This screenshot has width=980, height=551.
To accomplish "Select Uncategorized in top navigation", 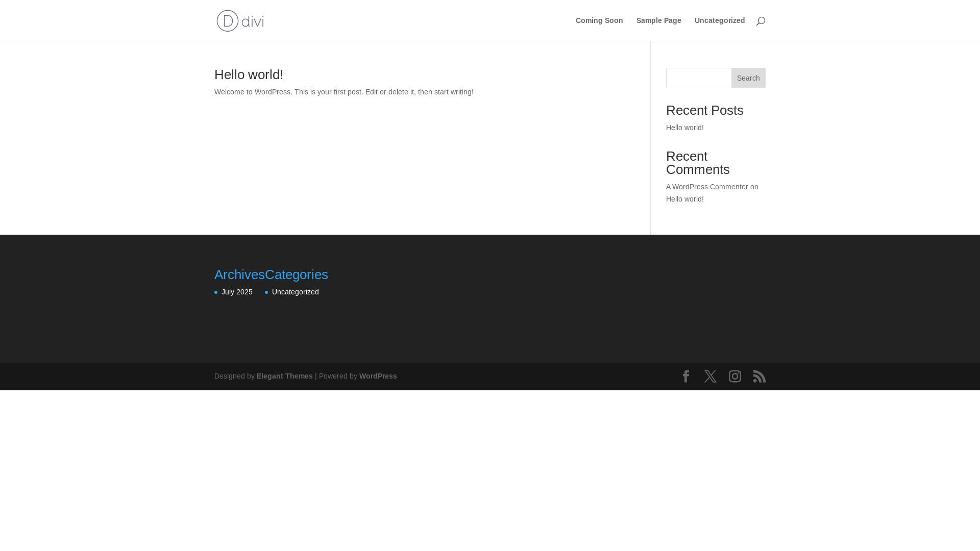I will click(720, 20).
